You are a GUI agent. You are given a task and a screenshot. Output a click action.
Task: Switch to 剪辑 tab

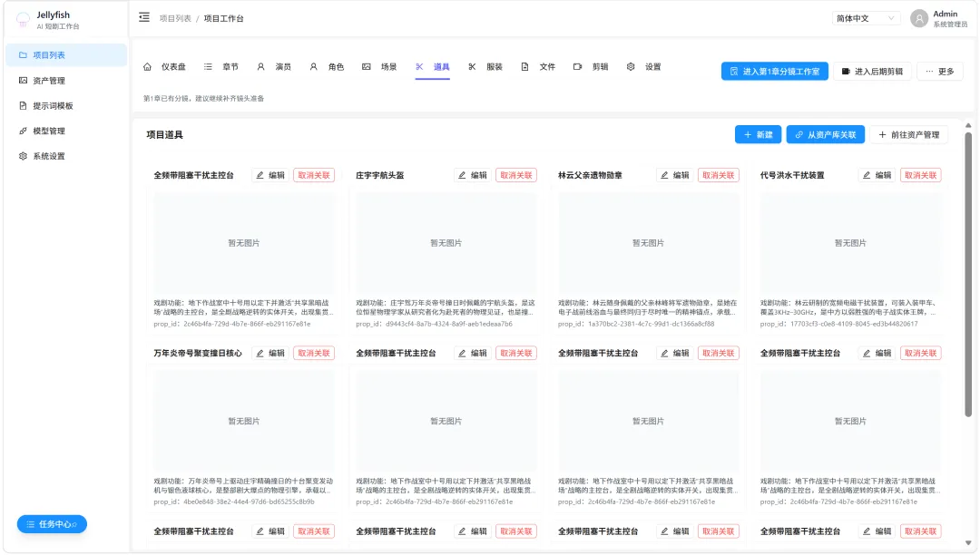(x=591, y=67)
